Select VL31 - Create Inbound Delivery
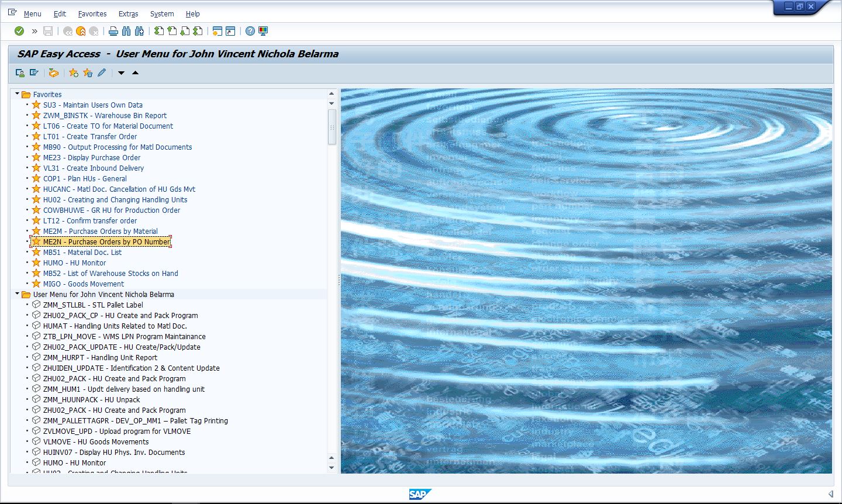Viewport: 842px width, 504px height. click(94, 168)
